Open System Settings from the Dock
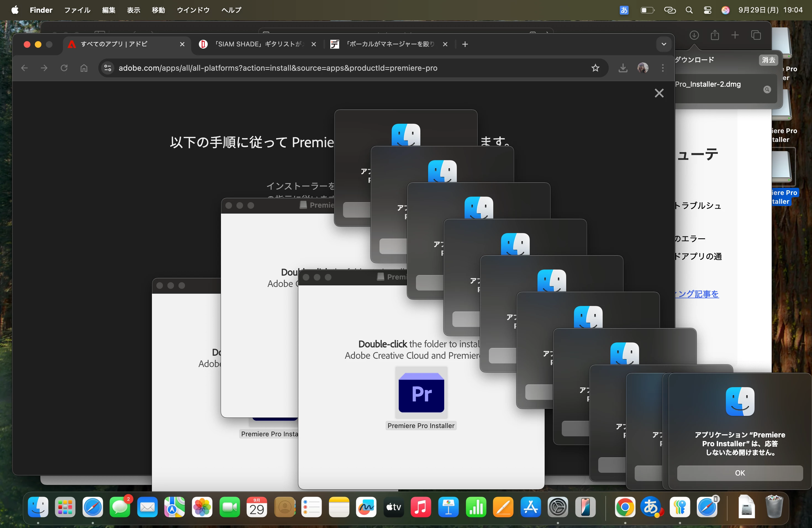Image resolution: width=812 pixels, height=528 pixels. click(x=558, y=507)
